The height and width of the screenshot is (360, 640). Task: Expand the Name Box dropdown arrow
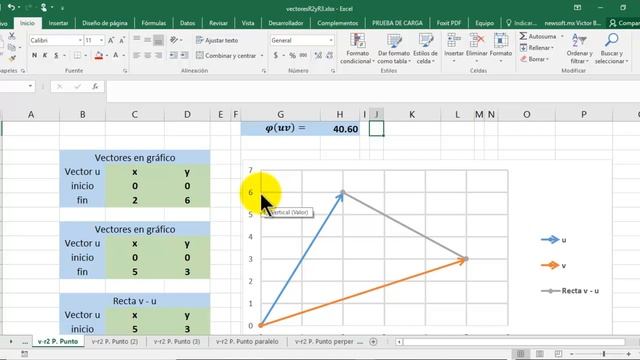point(30,87)
